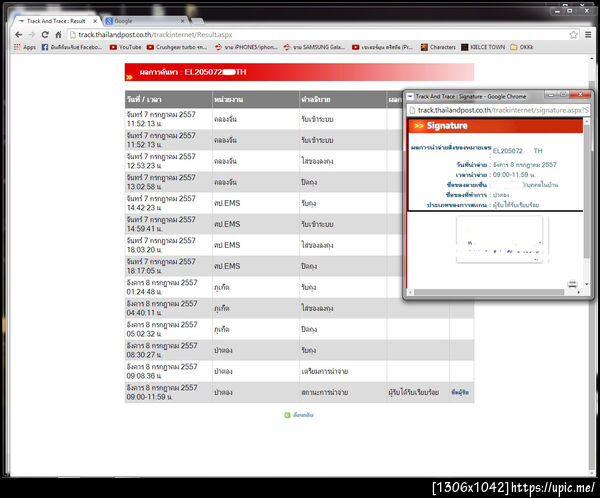Open a new tab with the new-tab button
Viewport: 600px width, 498px height.
coord(197,21)
